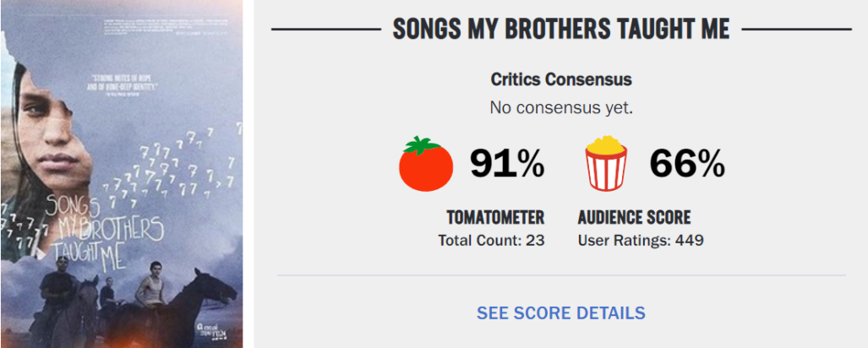Click the 'Strong notes of hope' poster quote
Screen dimensions: 868x348
point(124,84)
